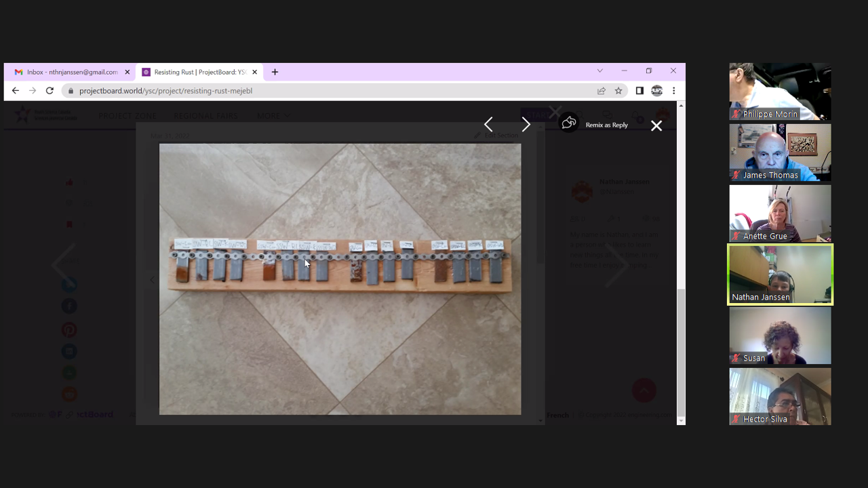
Task: Show the previous image in the lightbox
Action: pyautogui.click(x=488, y=125)
